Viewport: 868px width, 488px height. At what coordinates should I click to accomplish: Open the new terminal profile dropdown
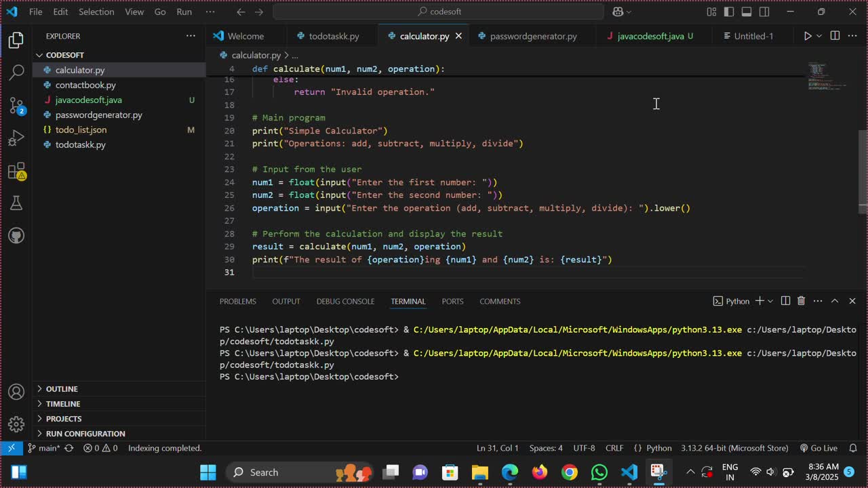tap(770, 301)
